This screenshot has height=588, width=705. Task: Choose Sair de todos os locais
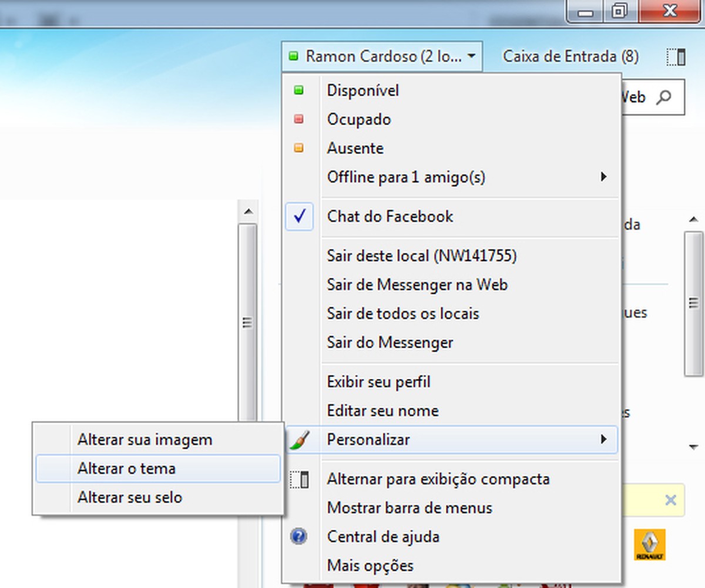[451, 314]
